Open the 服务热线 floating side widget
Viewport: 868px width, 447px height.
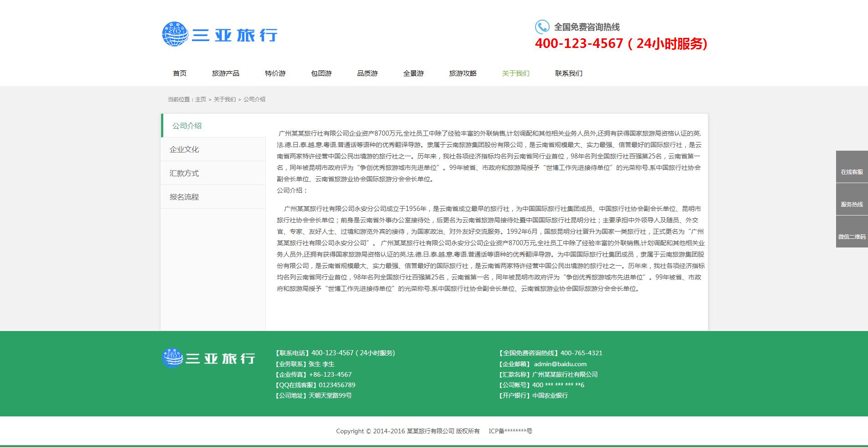pyautogui.click(x=852, y=200)
